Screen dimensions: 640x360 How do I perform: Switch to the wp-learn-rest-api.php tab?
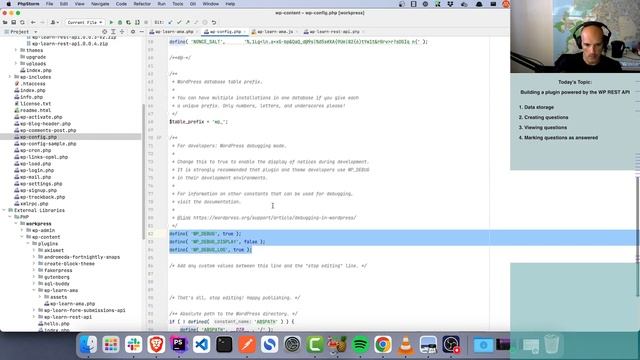tap(333, 31)
